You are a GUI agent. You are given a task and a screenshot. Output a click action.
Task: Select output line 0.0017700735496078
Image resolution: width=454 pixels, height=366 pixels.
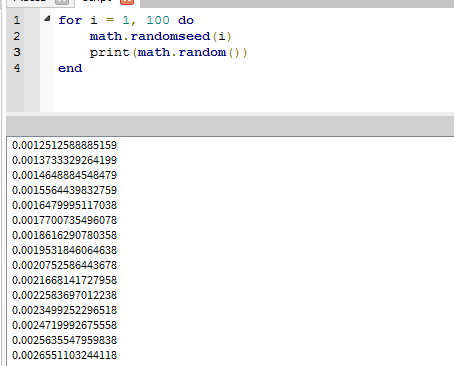[x=64, y=220]
